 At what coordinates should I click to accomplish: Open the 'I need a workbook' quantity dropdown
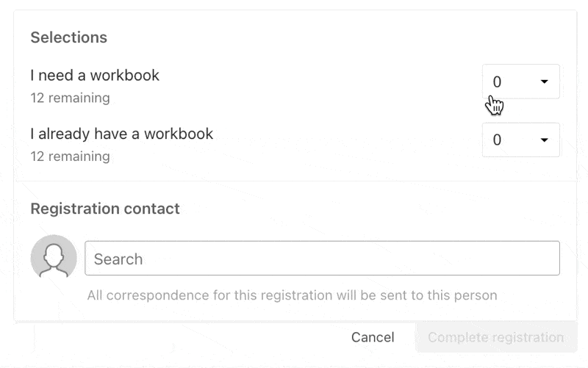[x=521, y=82]
